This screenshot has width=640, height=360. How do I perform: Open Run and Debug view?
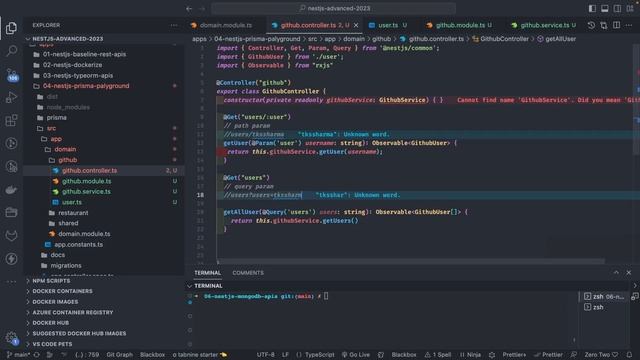click(x=11, y=98)
